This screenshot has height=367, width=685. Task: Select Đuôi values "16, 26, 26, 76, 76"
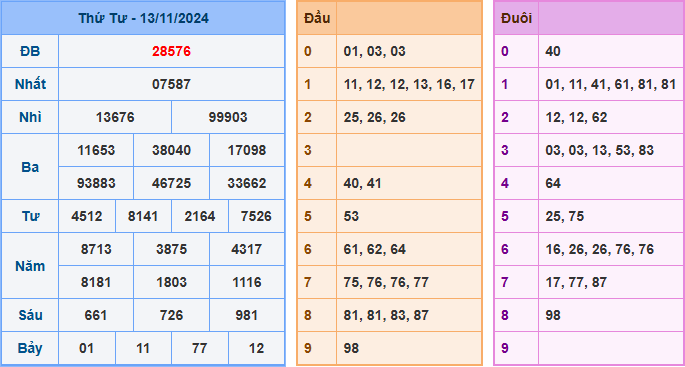[599, 249]
